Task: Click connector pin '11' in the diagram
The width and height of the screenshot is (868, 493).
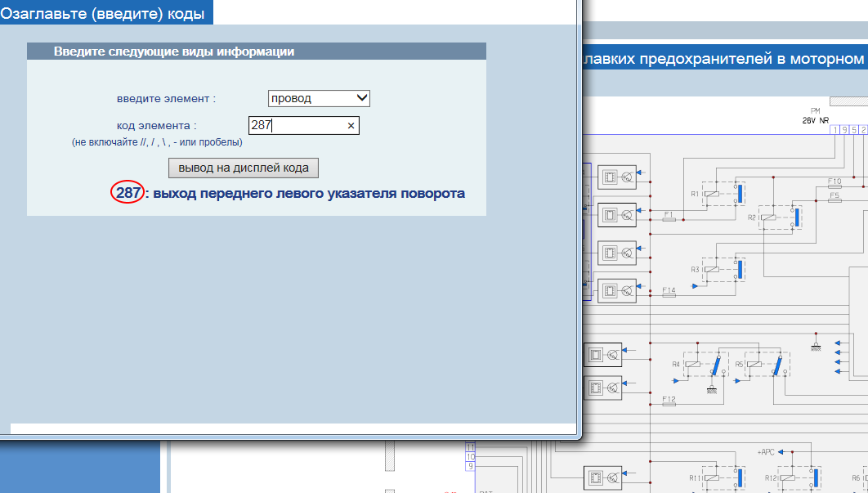Action: [x=471, y=447]
